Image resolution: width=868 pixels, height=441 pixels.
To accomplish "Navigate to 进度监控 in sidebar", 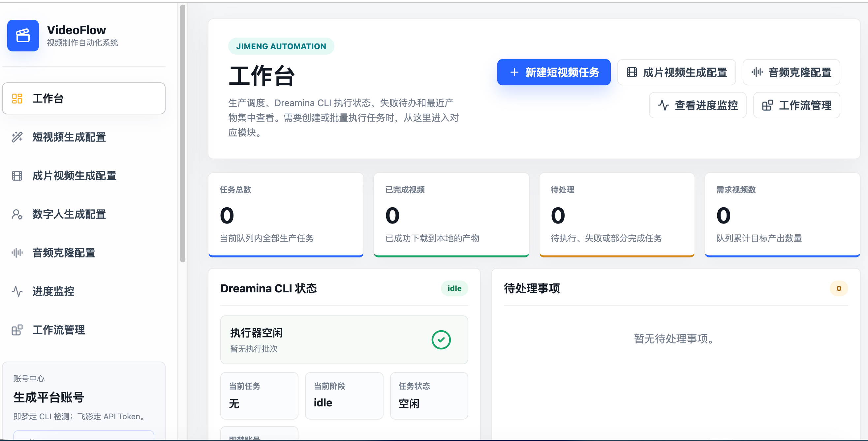I will (83, 291).
